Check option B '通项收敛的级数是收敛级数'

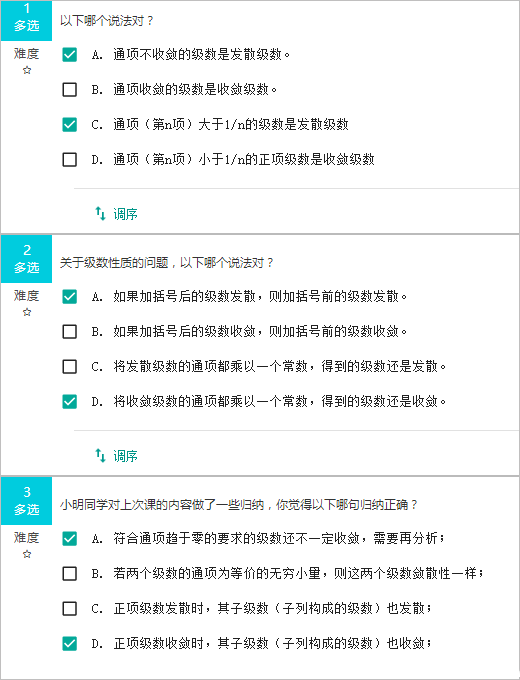tap(70, 90)
